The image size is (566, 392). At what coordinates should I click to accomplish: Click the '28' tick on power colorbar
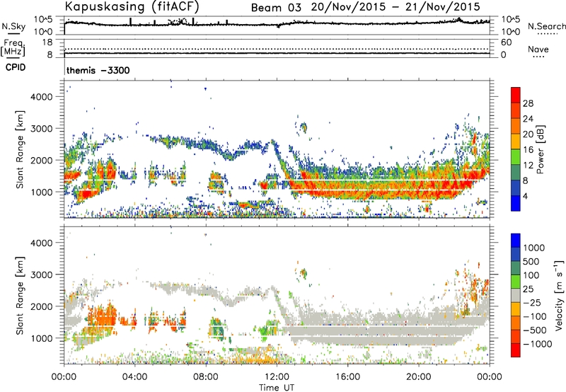pyautogui.click(x=528, y=103)
